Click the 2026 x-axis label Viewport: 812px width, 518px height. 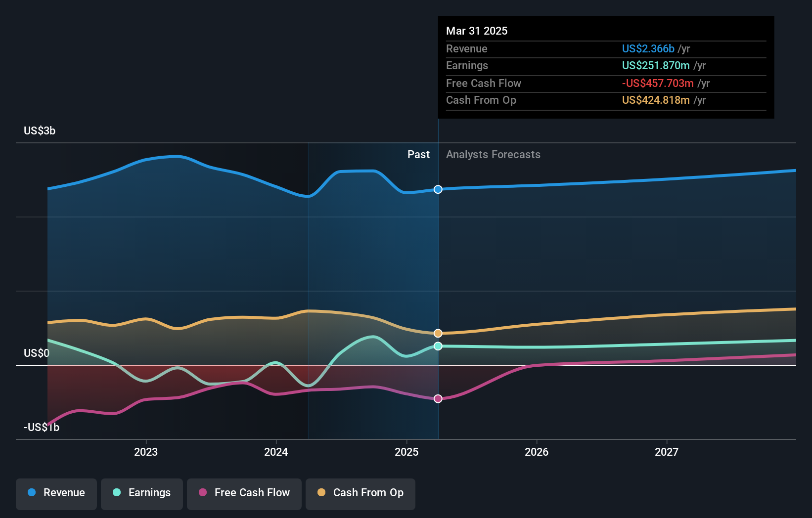pyautogui.click(x=537, y=452)
